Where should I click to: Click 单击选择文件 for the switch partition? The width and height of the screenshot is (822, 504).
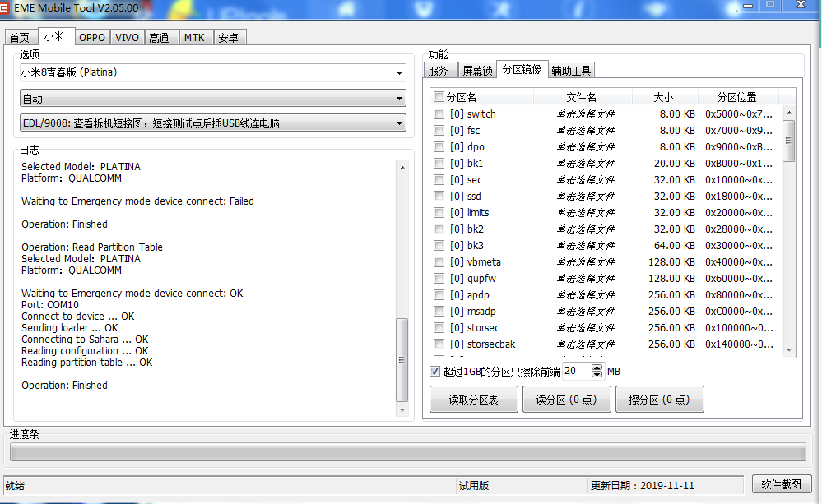coord(586,113)
